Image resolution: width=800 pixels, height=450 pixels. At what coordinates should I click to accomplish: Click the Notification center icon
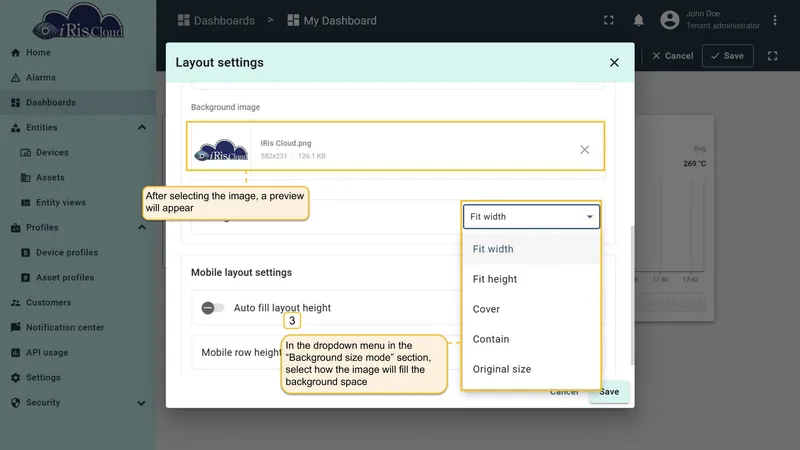[15, 328]
